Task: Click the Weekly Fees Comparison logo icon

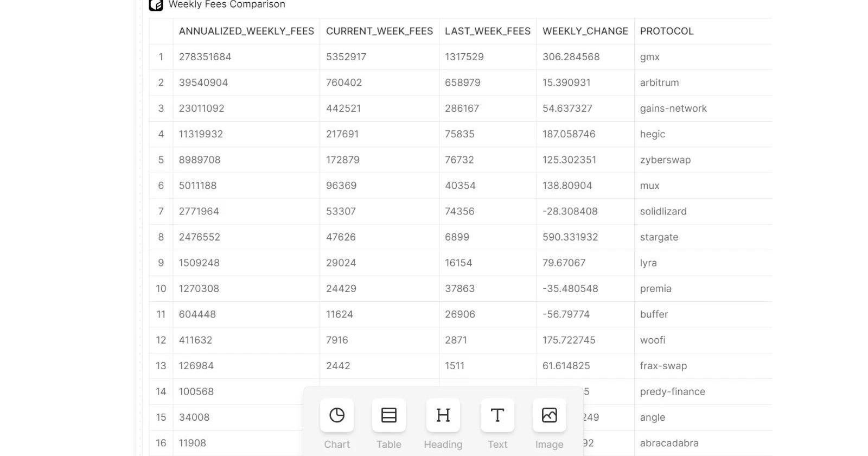Action: 156,5
